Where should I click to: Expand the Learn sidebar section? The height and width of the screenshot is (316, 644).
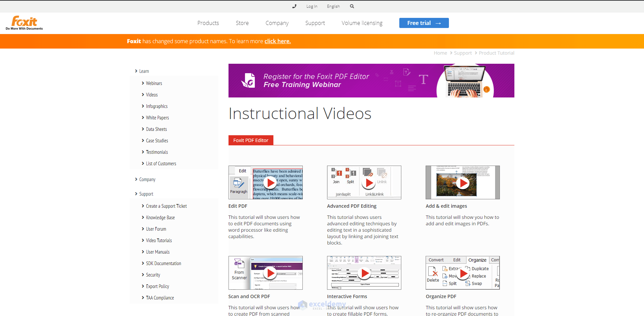click(142, 71)
